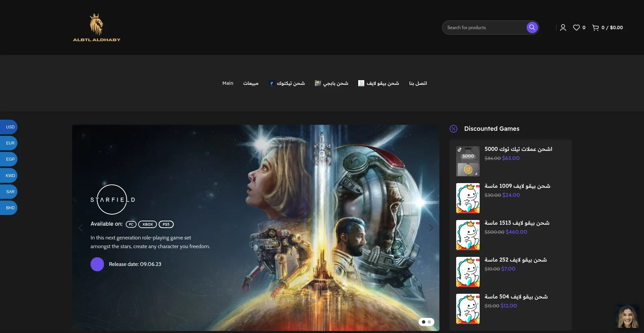Viewport: 644px width, 333px height.
Task: Click the $12.00 discounted price
Action: 509,306
